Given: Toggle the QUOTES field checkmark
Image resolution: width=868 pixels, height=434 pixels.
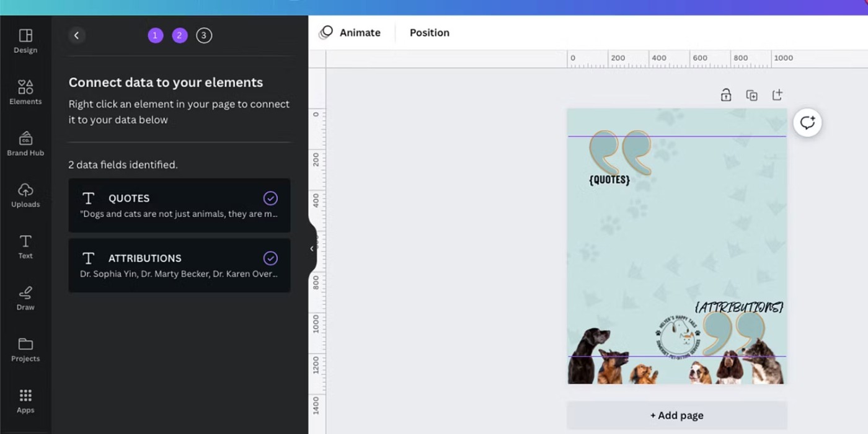Looking at the screenshot, I should point(270,198).
